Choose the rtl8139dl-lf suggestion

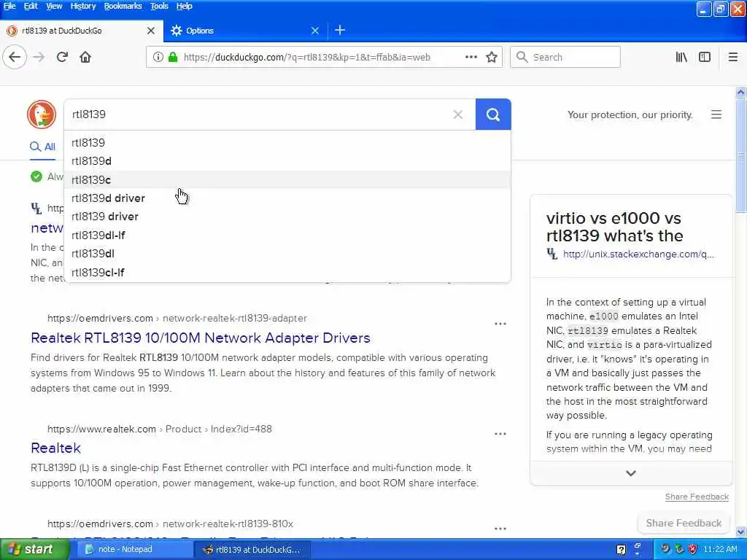(x=287, y=236)
